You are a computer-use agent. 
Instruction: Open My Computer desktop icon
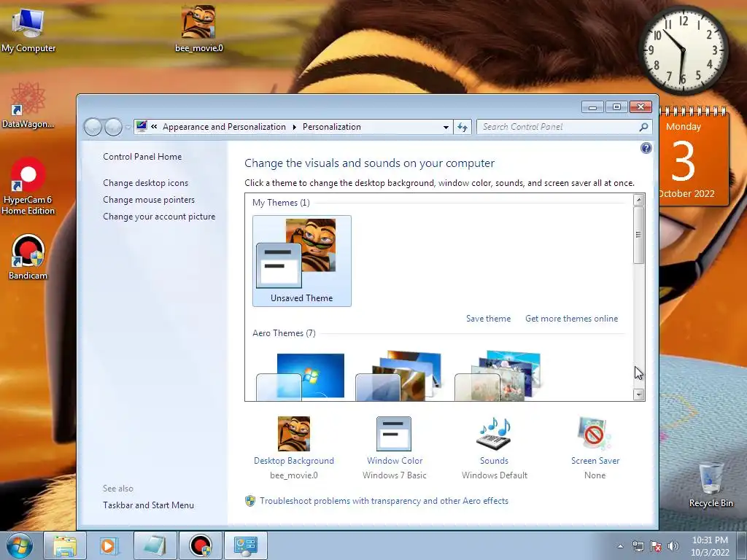click(28, 29)
